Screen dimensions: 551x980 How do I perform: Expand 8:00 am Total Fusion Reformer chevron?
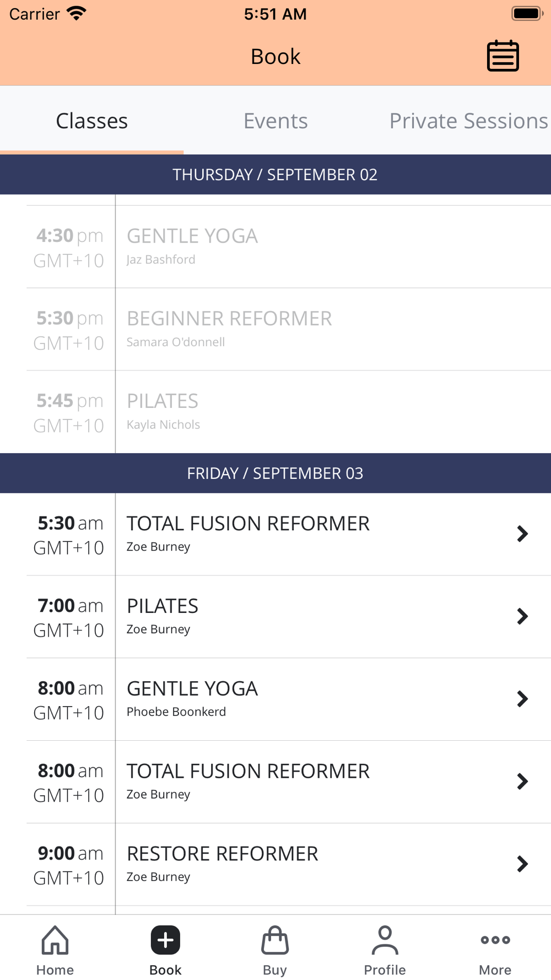522,781
